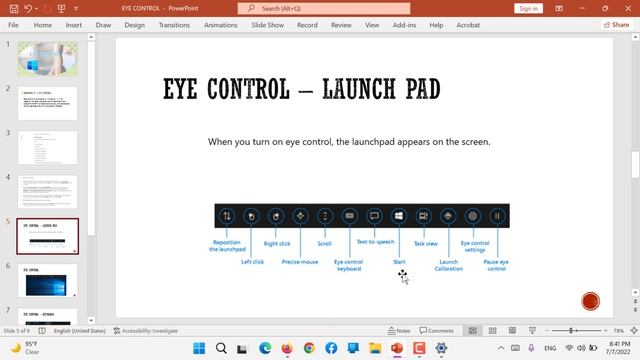Click the zoom slider handle
Screen dimensions: 640x360
tap(571, 331)
